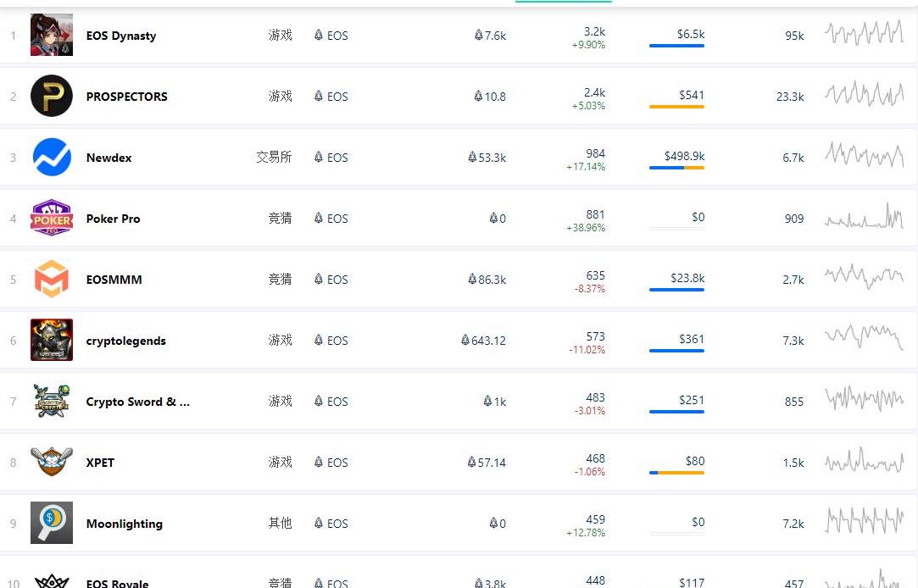The width and height of the screenshot is (918, 588).
Task: View the EOS Dynasty activity sparkline chart
Action: coord(864,33)
